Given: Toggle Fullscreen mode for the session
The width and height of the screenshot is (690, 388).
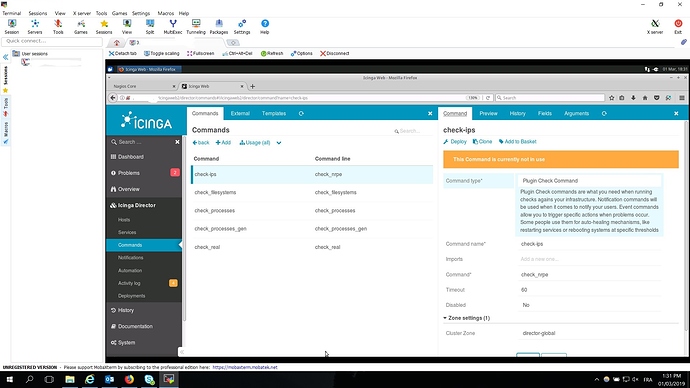Looking at the screenshot, I should pos(200,53).
